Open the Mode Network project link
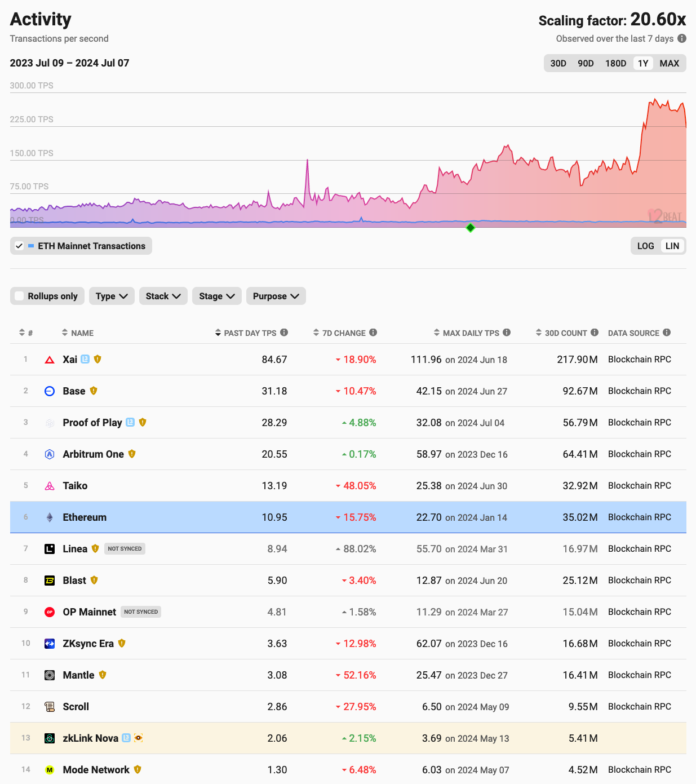Screen dimensions: 696x784 (x=96, y=770)
